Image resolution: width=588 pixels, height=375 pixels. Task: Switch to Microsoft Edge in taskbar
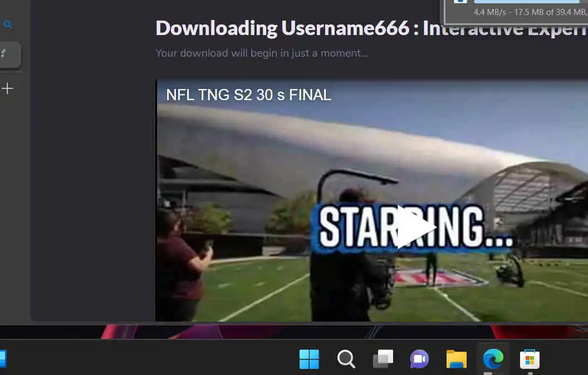click(x=493, y=359)
